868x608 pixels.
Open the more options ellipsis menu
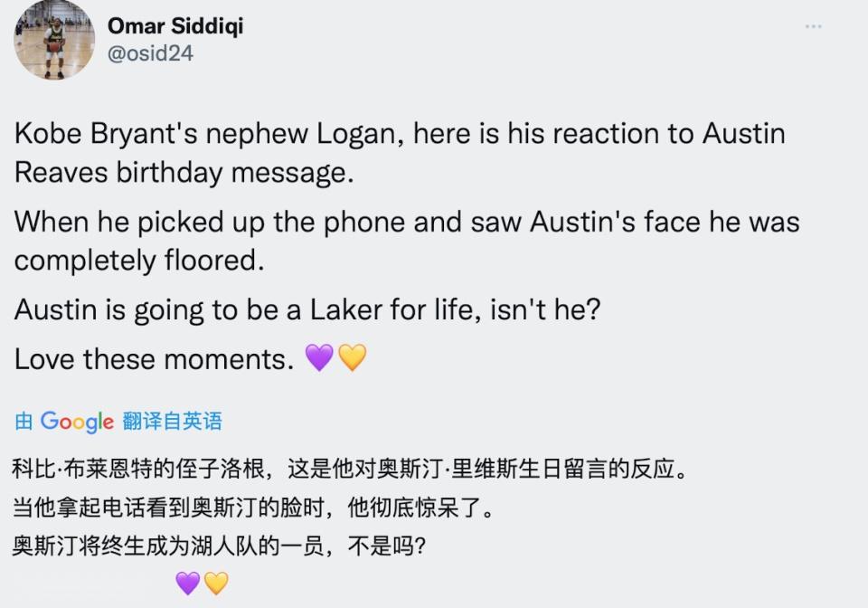tap(814, 27)
